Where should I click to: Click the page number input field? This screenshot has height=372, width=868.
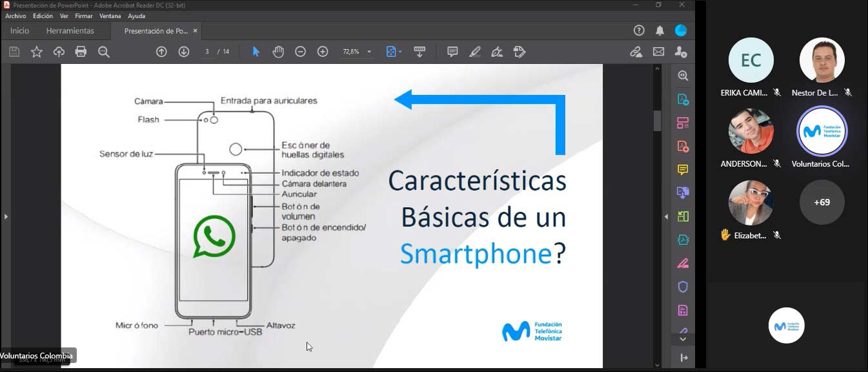click(207, 52)
